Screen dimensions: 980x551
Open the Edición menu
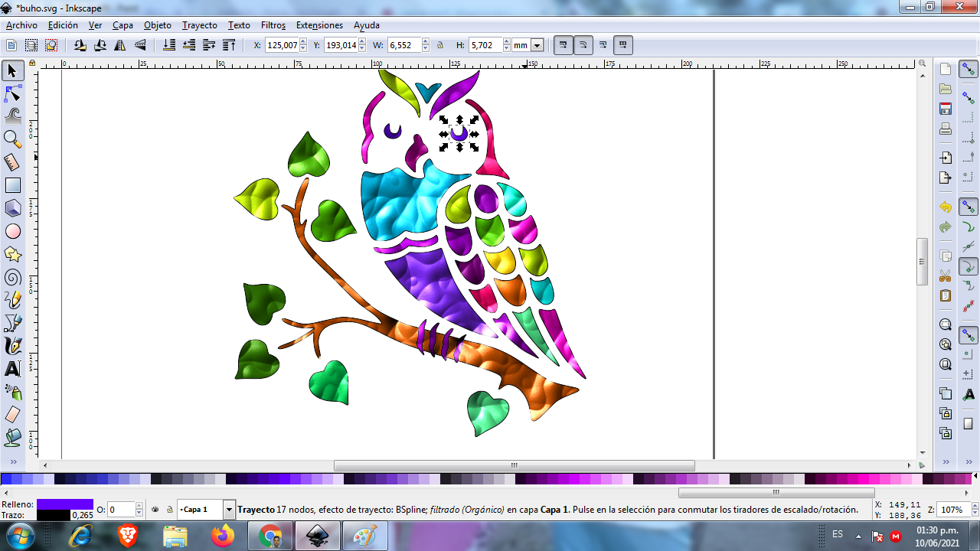coord(63,25)
